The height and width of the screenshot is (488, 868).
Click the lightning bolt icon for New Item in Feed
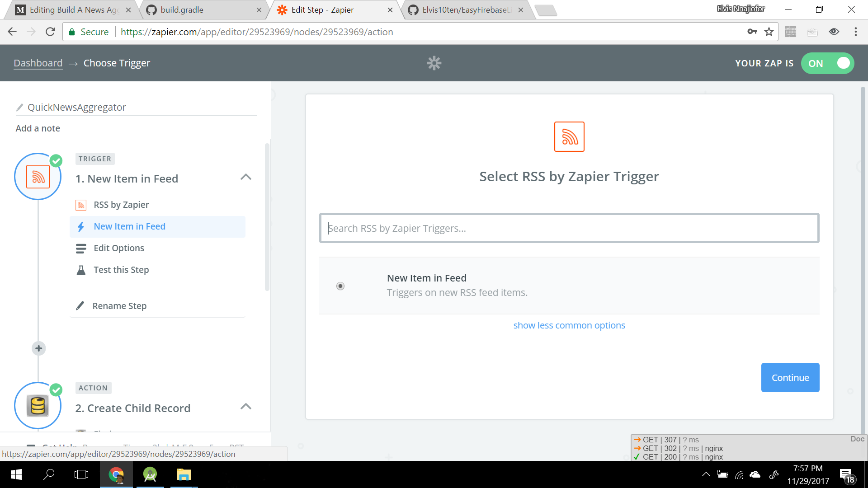tap(81, 227)
